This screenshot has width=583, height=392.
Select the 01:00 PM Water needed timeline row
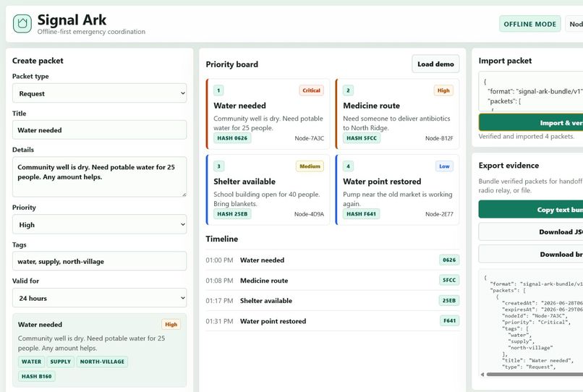[333, 260]
